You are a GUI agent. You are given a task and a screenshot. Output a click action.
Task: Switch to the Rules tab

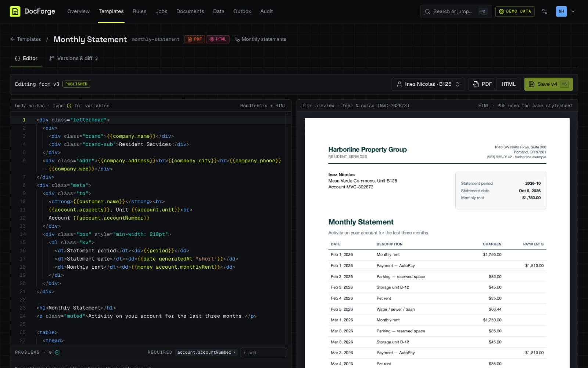pyautogui.click(x=139, y=11)
